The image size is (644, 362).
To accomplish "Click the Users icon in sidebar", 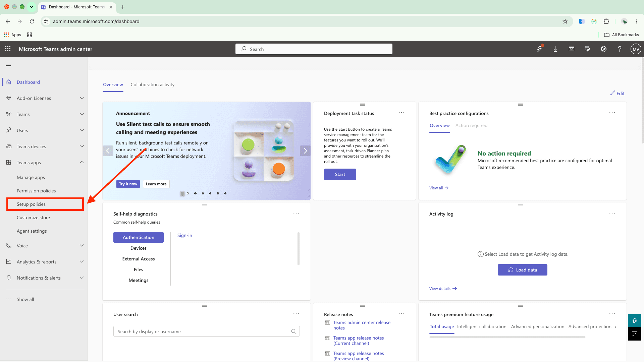I will coord(9,130).
